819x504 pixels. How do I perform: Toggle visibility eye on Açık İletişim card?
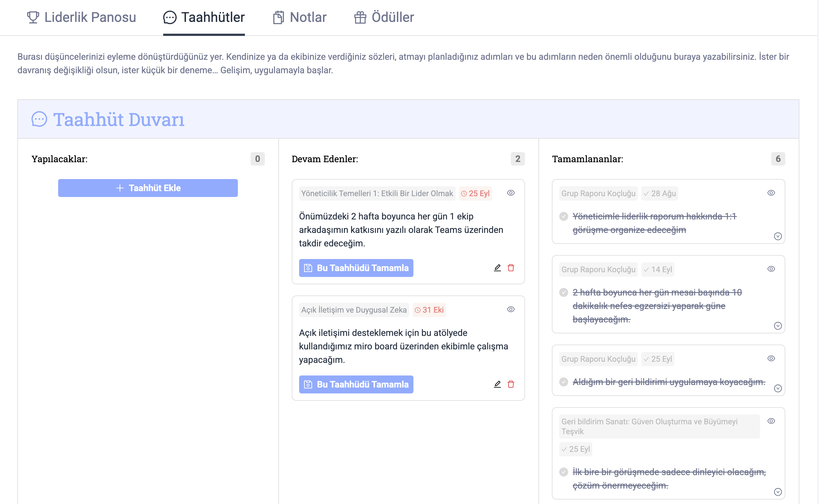(x=511, y=309)
